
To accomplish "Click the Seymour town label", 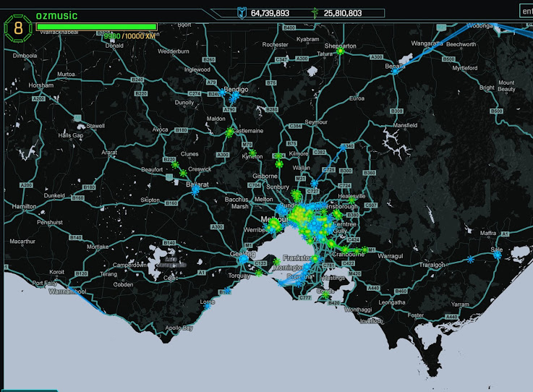I will (316, 122).
